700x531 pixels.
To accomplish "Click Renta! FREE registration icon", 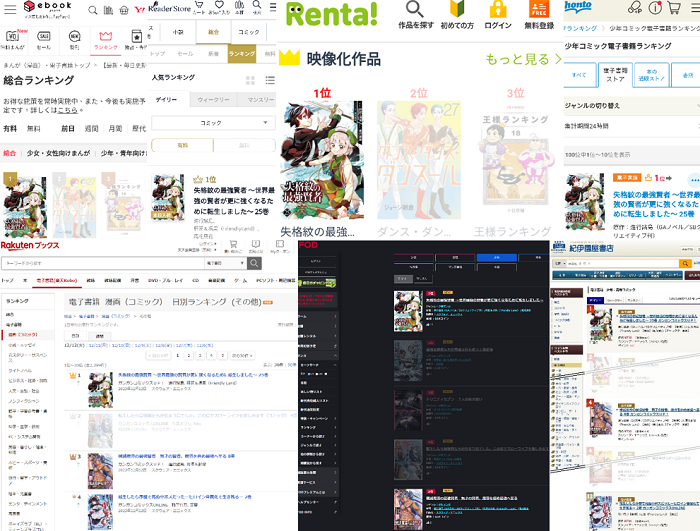I will pyautogui.click(x=539, y=9).
